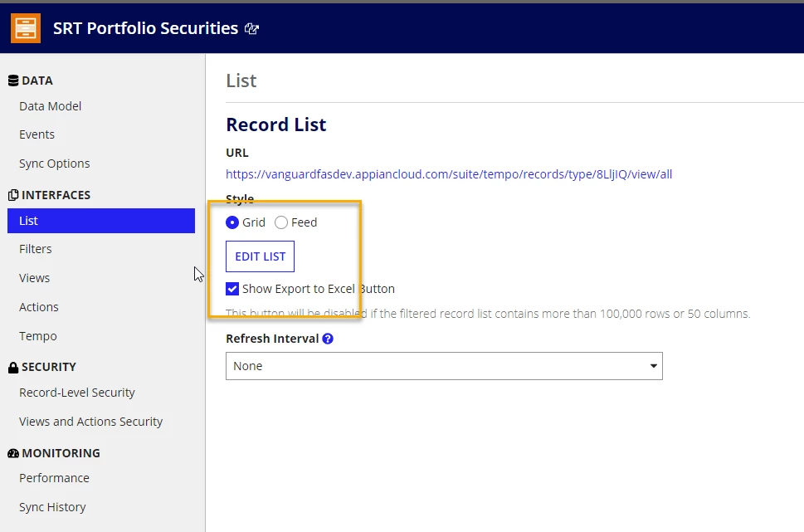The width and height of the screenshot is (804, 532).
Task: Select the List sidebar item
Action: coord(101,221)
